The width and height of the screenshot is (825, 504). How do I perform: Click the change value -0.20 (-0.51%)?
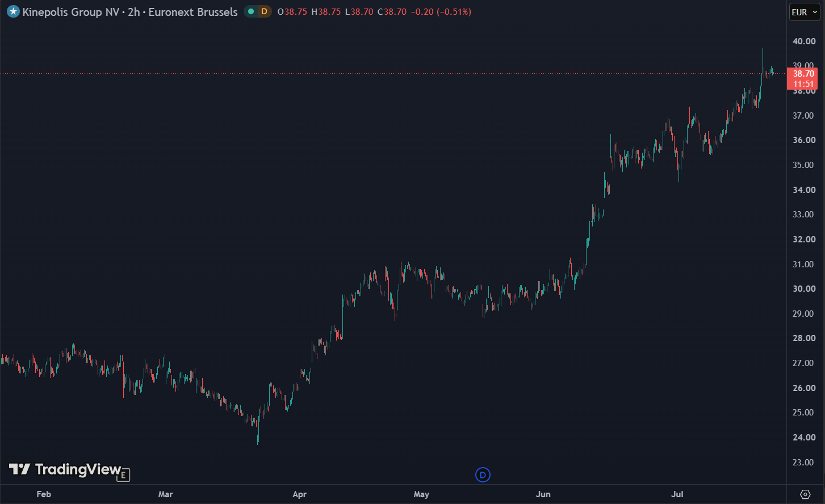[x=441, y=12]
